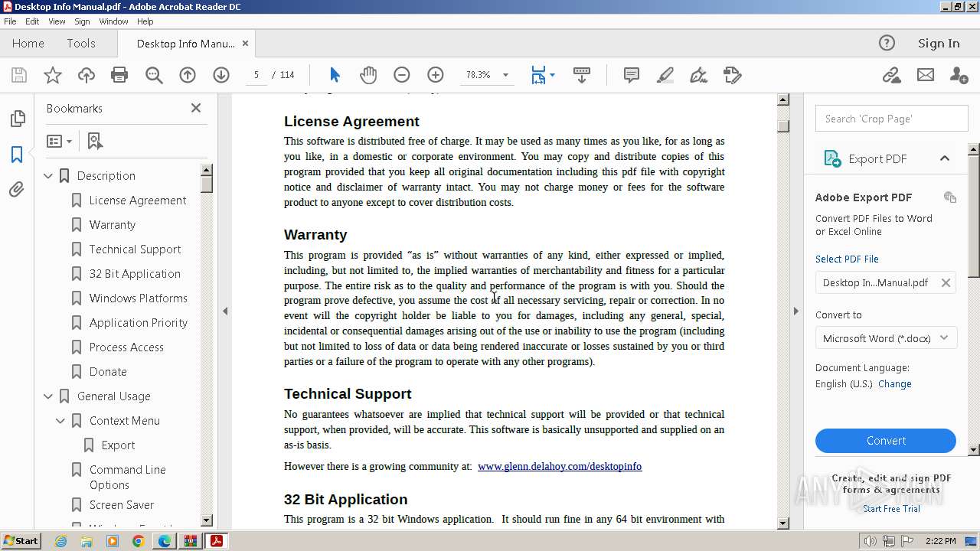Click Sign In
The width and height of the screenshot is (980, 551).
[939, 44]
